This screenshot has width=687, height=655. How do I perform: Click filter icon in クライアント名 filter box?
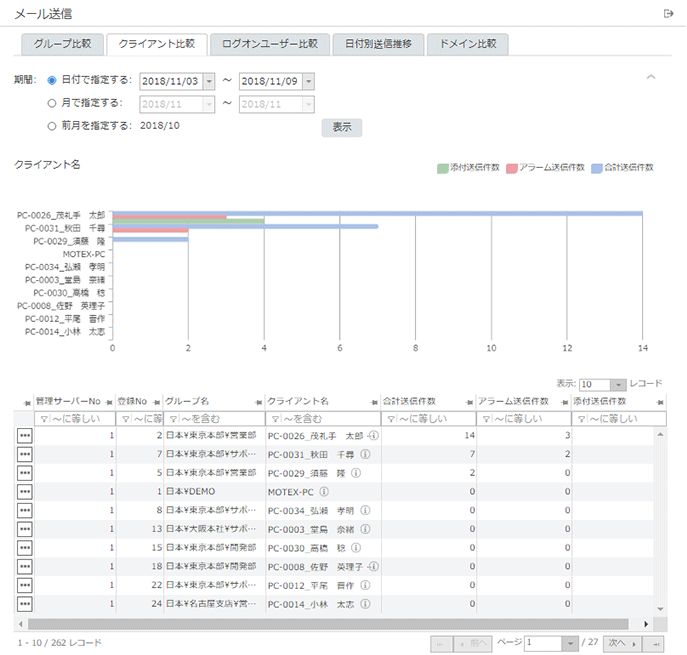[274, 418]
